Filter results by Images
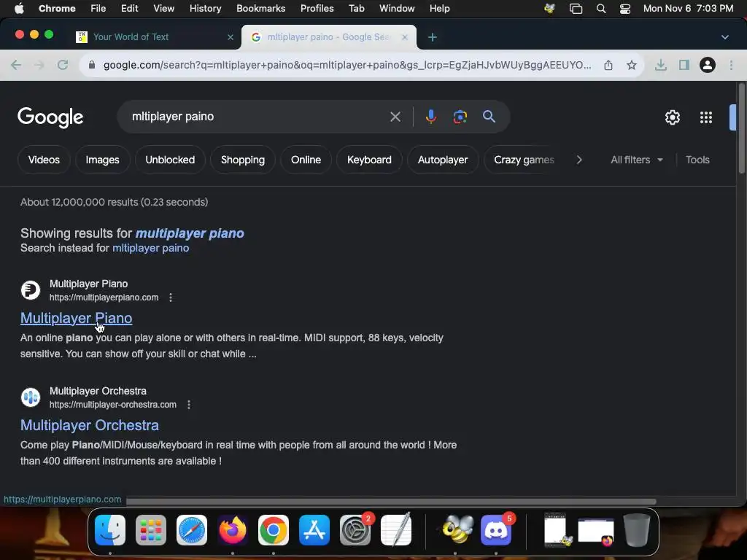This screenshot has width=747, height=560. pyautogui.click(x=102, y=160)
